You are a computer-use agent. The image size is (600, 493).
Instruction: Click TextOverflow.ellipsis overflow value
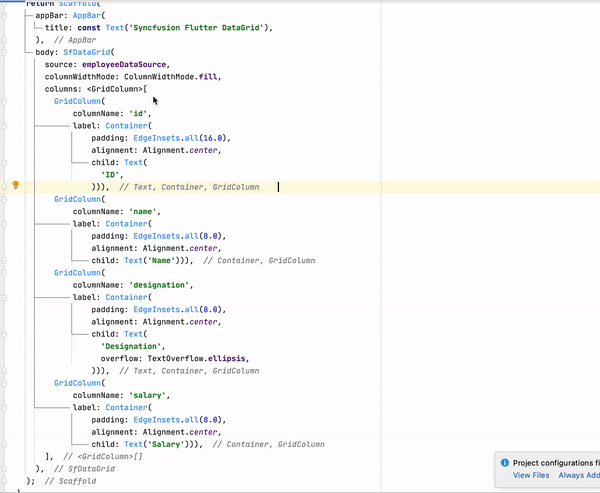[212, 358]
